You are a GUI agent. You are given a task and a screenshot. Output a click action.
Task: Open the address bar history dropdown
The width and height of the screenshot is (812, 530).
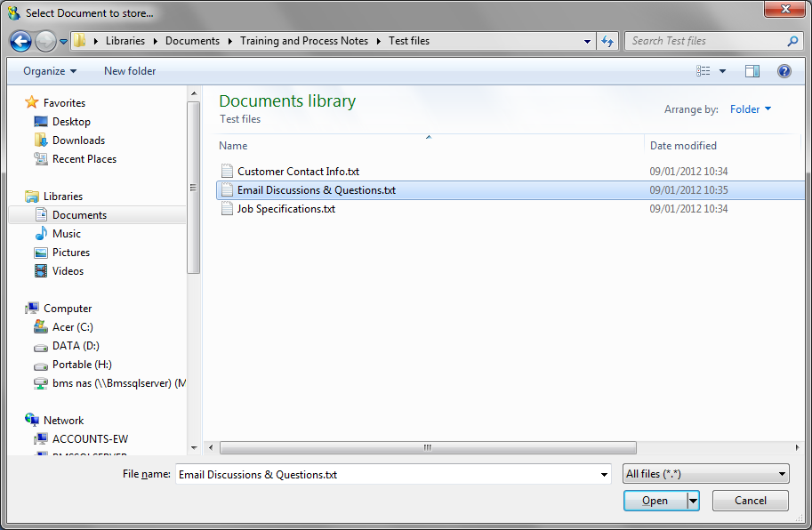click(x=587, y=42)
